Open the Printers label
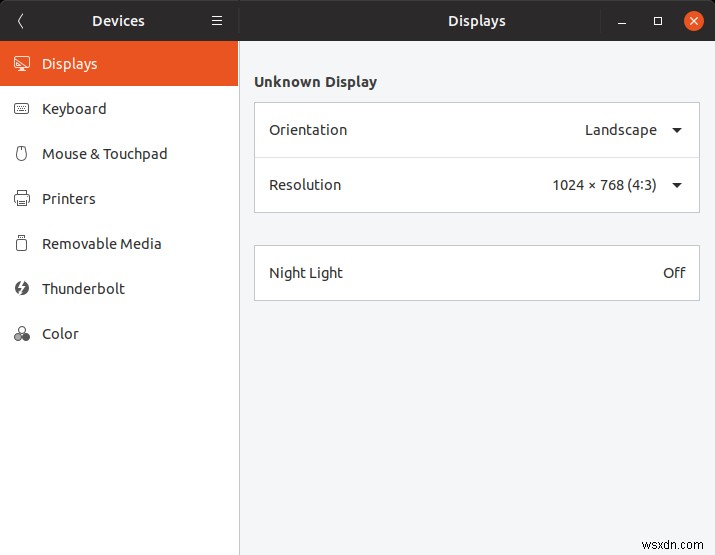The height and width of the screenshot is (555, 715). (69, 199)
